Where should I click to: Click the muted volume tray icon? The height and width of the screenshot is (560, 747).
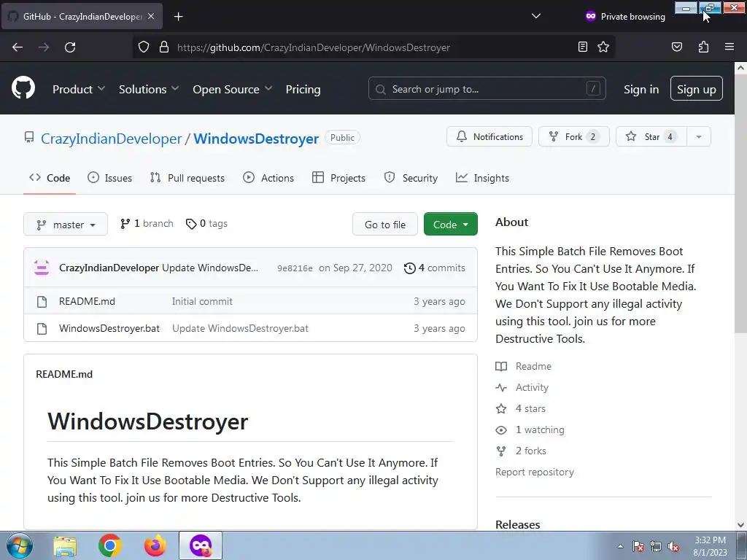673,547
